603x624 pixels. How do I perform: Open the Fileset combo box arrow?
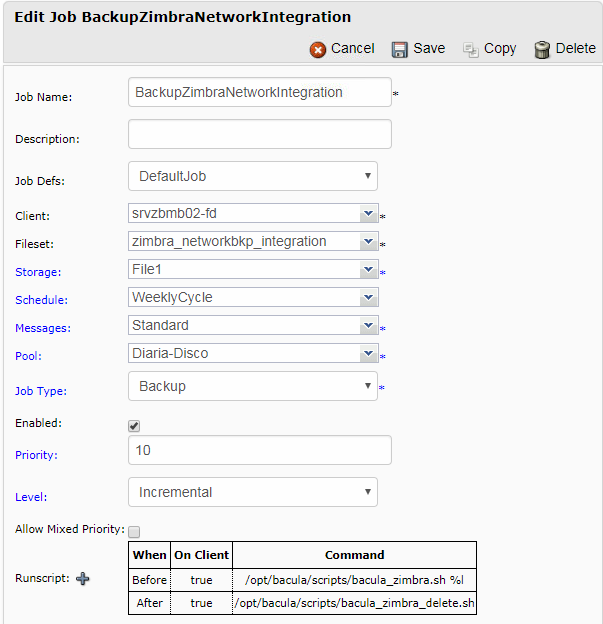(369, 241)
